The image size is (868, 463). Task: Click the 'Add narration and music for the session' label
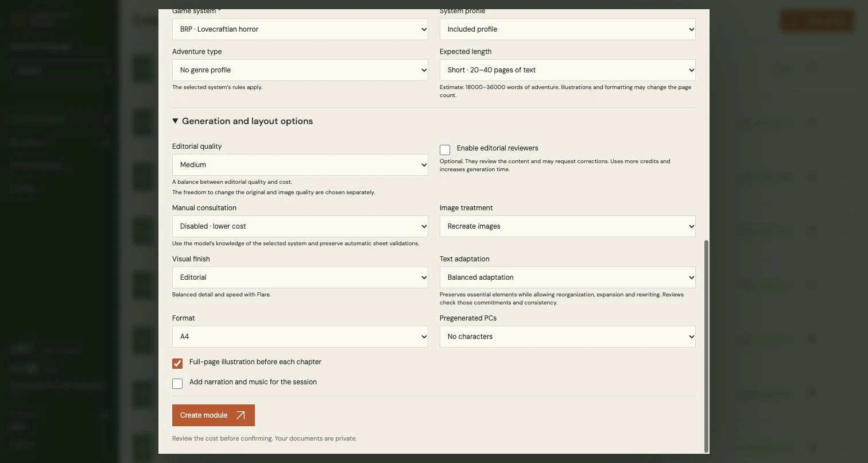click(x=253, y=382)
